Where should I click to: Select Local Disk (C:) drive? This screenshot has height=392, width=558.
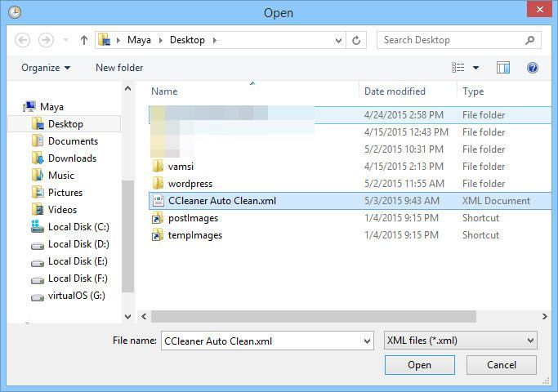(x=78, y=227)
